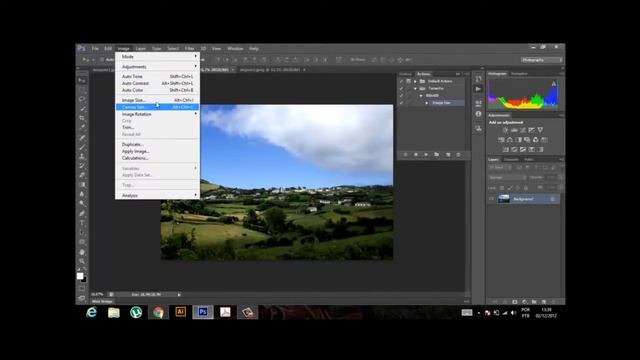The image size is (640, 360).
Task: Toggle the Auto-Select checkbox in options bar
Action: coord(102,60)
